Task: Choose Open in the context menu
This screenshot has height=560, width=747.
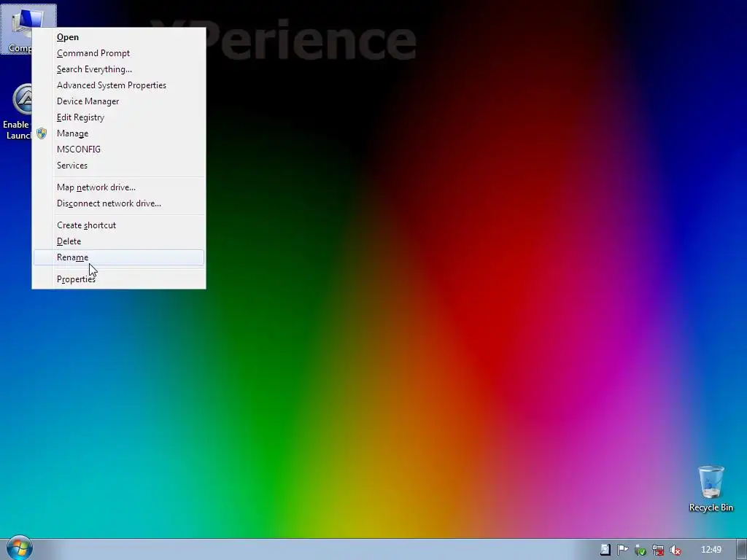Action: (119, 37)
